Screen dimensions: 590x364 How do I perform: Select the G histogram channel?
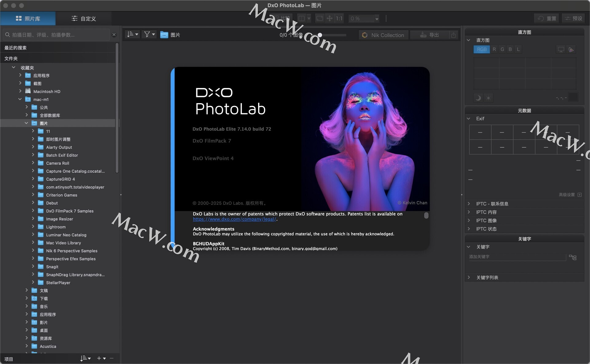(x=502, y=49)
